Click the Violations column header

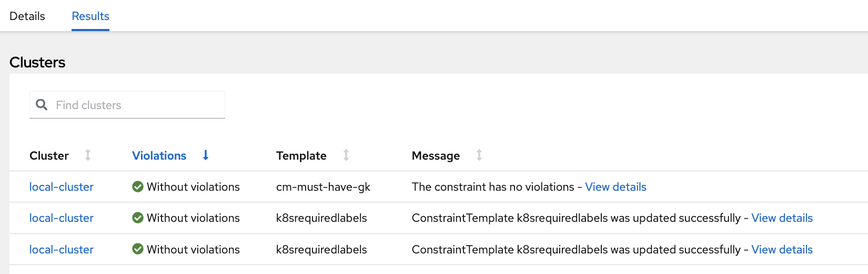[x=159, y=156]
